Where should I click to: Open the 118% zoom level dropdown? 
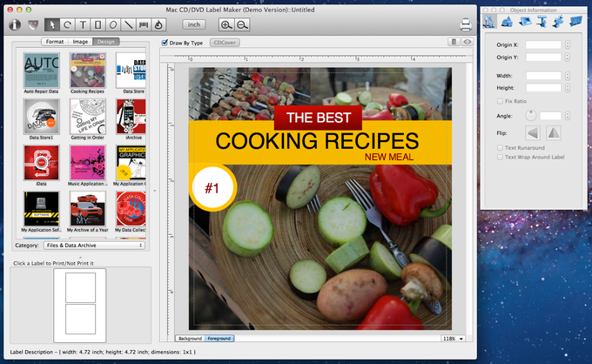coord(453,339)
